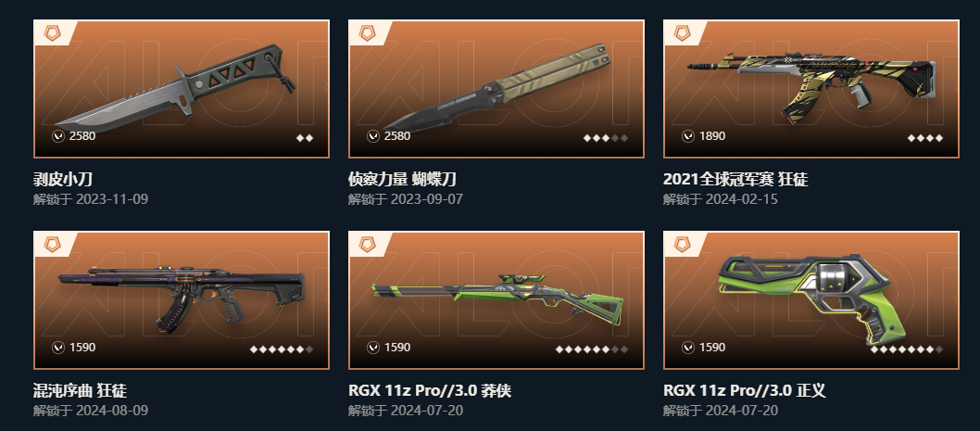The height and width of the screenshot is (431, 980).
Task: Click the badge icon on 2021全球冠军赛 狂徒 card
Action: 683,33
